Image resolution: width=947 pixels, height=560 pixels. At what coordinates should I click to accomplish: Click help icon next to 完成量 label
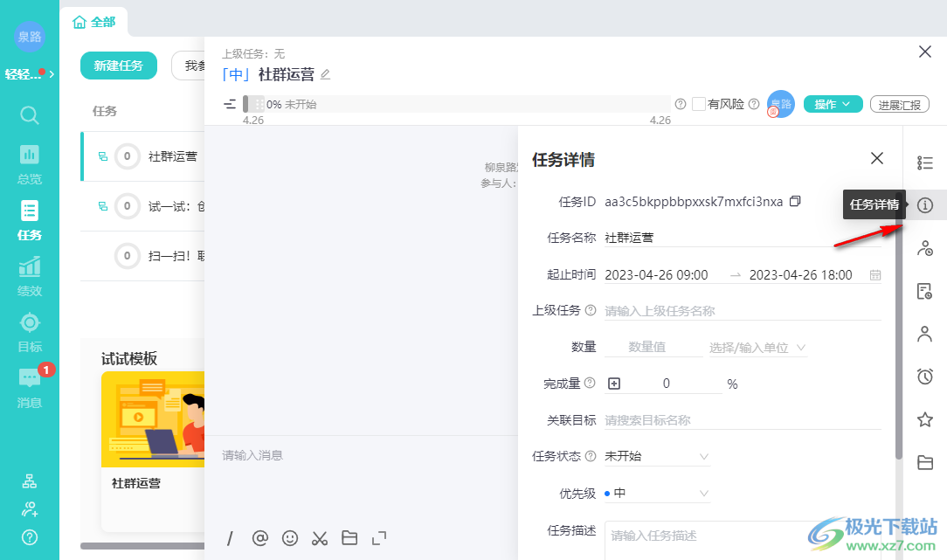[590, 383]
